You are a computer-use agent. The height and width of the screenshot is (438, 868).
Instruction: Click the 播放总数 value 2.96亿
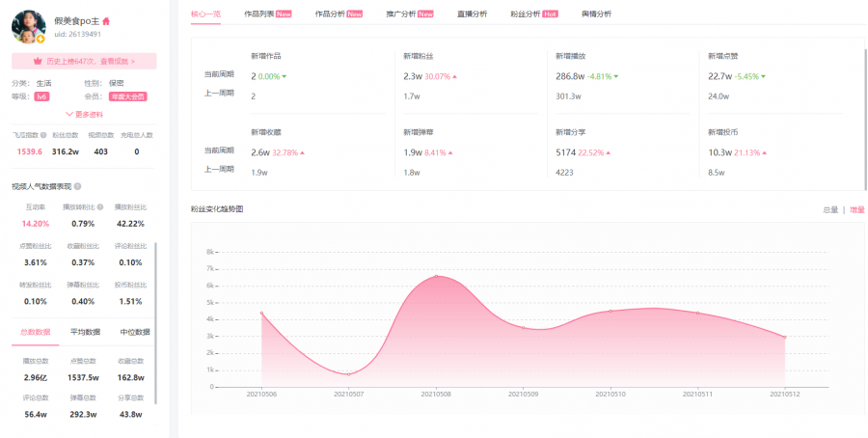pos(36,377)
